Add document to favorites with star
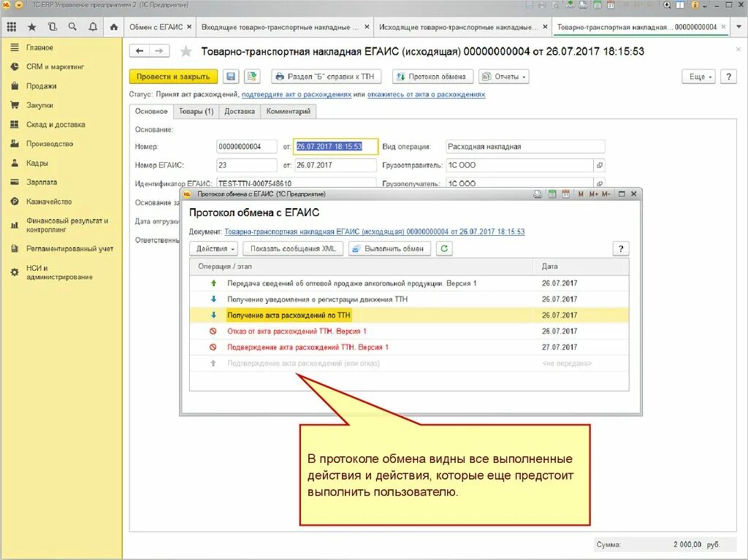This screenshot has height=560, width=748. pos(186,51)
